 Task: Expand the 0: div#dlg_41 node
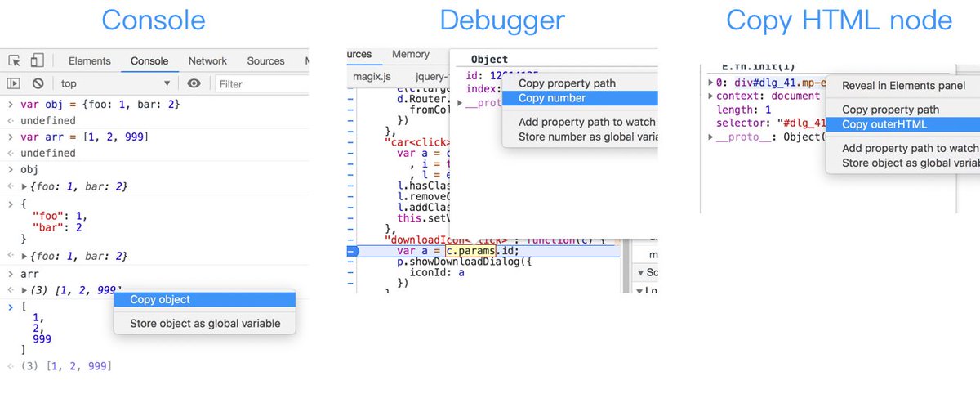[710, 82]
